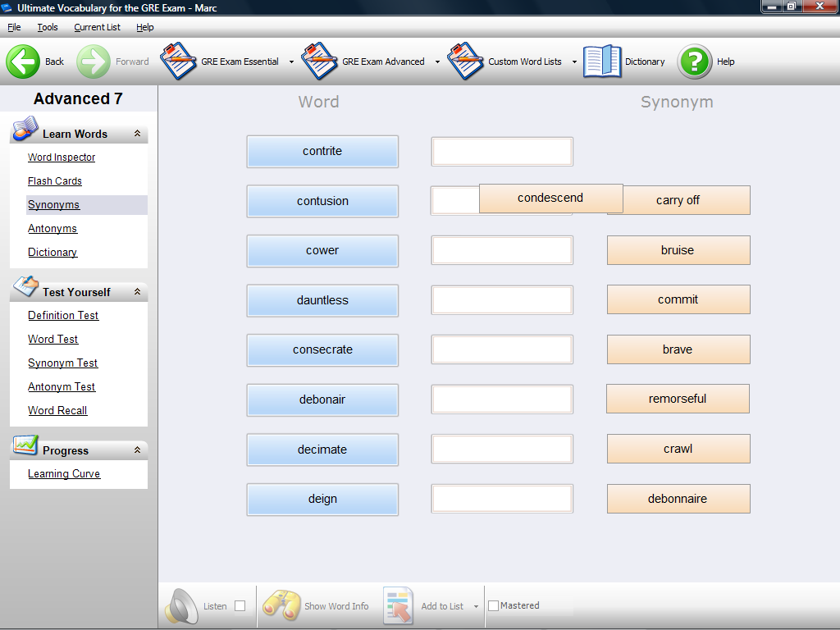Select the 'brave' synonym tile

[678, 349]
